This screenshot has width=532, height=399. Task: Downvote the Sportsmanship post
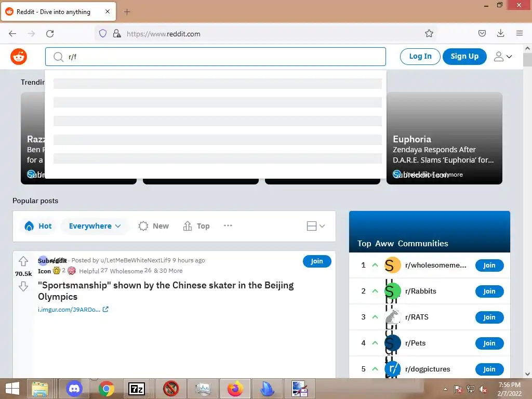23,286
